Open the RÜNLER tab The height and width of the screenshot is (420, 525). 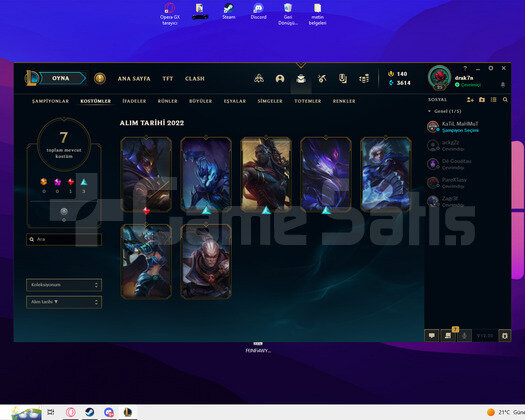pos(167,101)
